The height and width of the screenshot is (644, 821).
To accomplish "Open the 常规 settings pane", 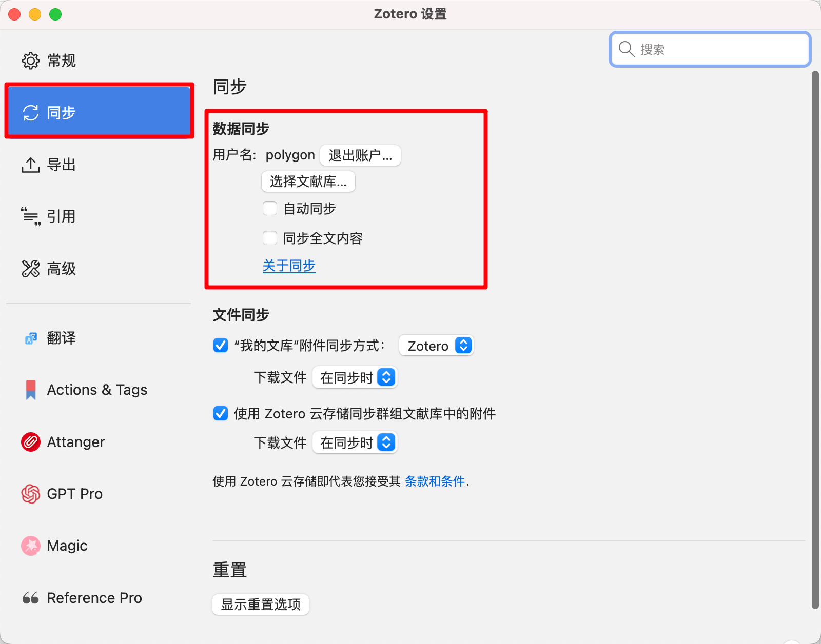I will (99, 61).
